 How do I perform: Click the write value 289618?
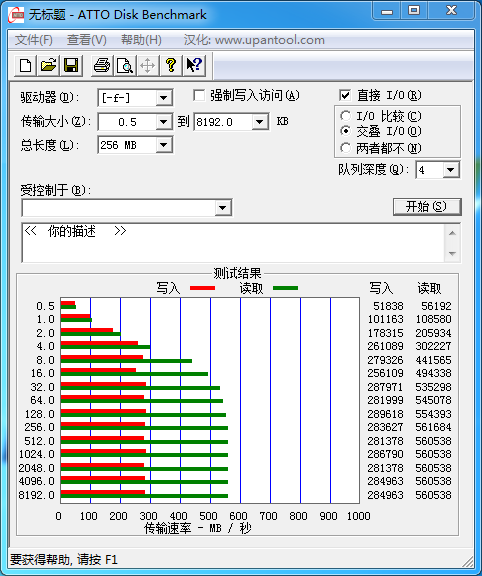[x=385, y=414]
